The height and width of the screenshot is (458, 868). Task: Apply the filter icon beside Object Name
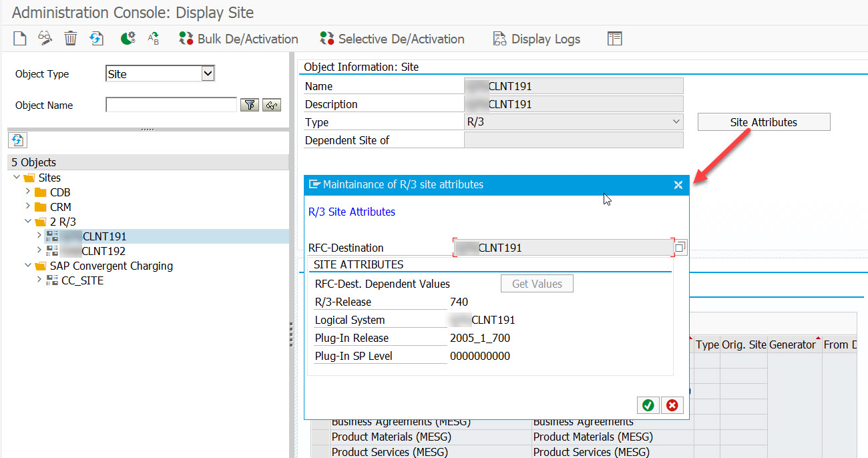coord(250,105)
